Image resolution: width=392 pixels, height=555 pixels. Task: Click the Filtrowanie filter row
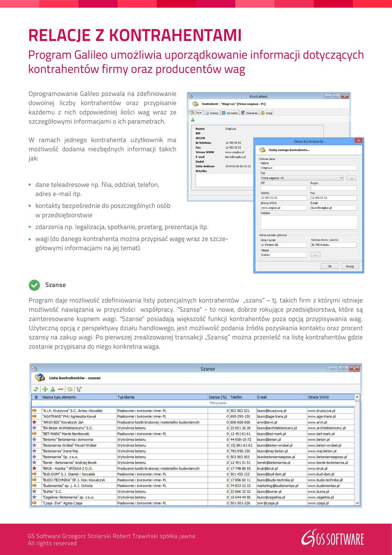coord(193,403)
